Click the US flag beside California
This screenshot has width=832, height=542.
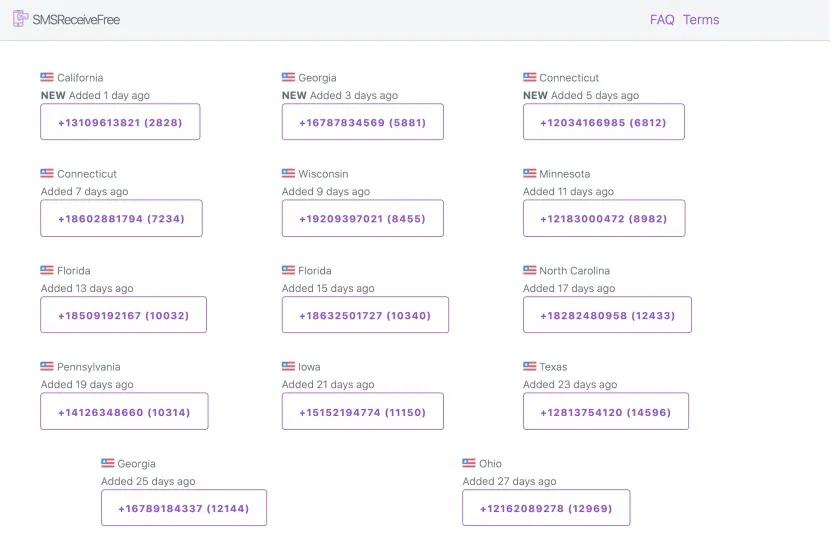(47, 77)
